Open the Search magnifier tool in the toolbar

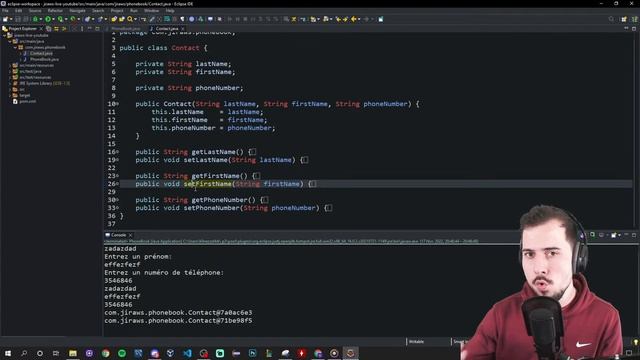coord(130,19)
